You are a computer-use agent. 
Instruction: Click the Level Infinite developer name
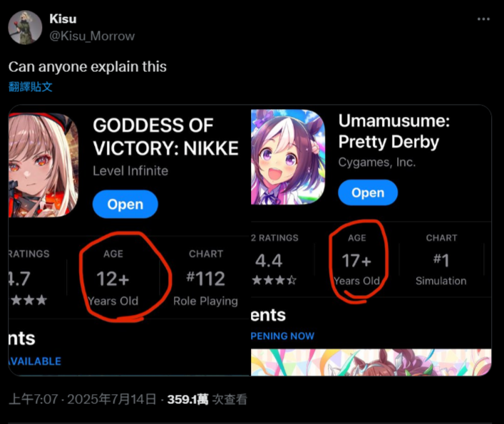pos(130,171)
